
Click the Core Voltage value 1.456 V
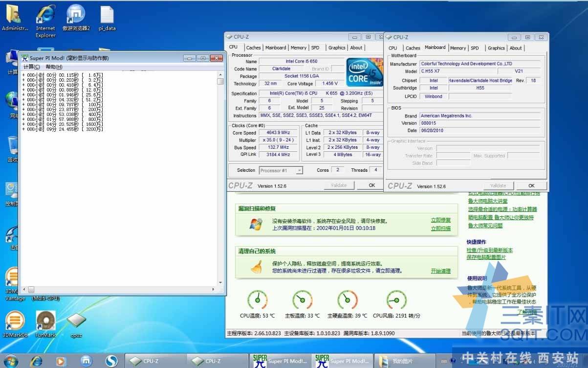pos(330,84)
